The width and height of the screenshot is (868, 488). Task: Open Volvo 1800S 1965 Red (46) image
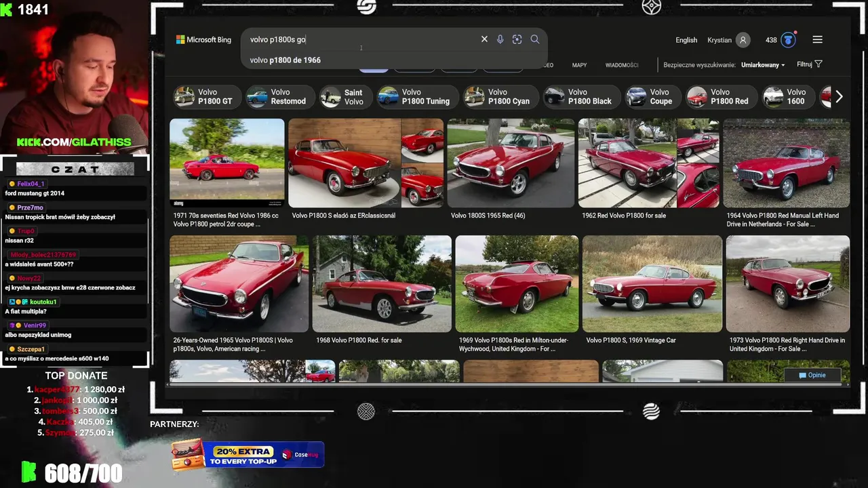coord(511,163)
